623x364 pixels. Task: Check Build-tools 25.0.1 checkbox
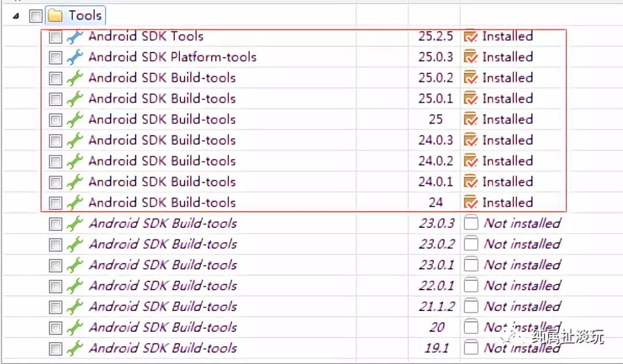55,99
